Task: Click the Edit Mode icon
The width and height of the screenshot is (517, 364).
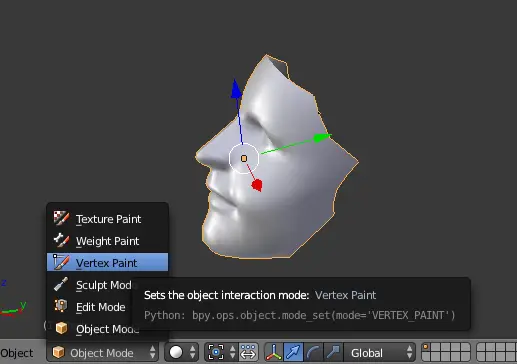Action: pos(61,306)
